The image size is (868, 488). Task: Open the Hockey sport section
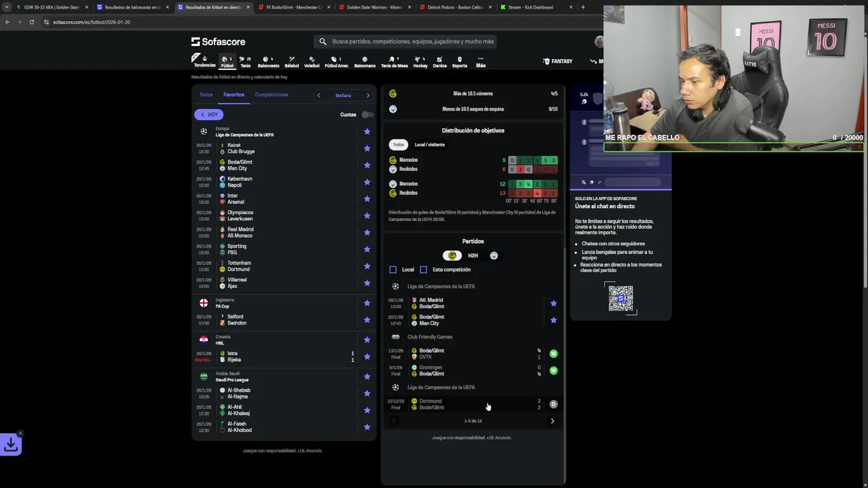[x=420, y=61]
